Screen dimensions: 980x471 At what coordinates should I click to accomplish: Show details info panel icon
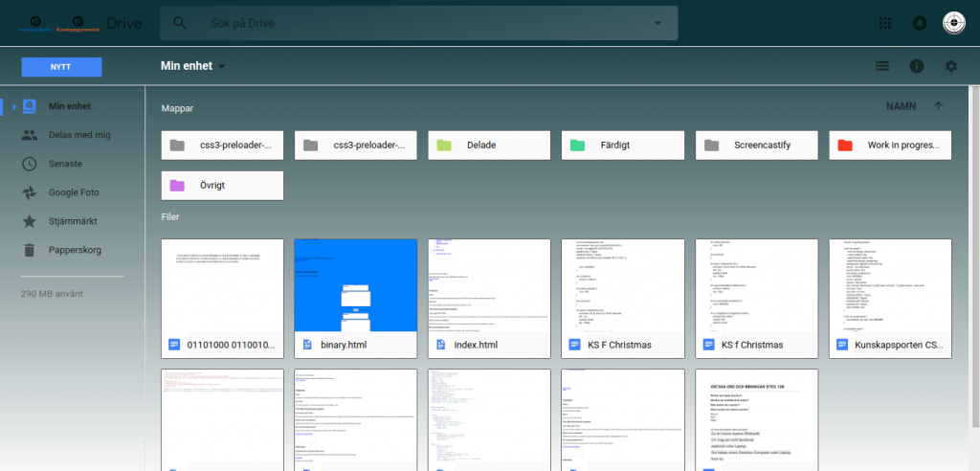tap(917, 66)
